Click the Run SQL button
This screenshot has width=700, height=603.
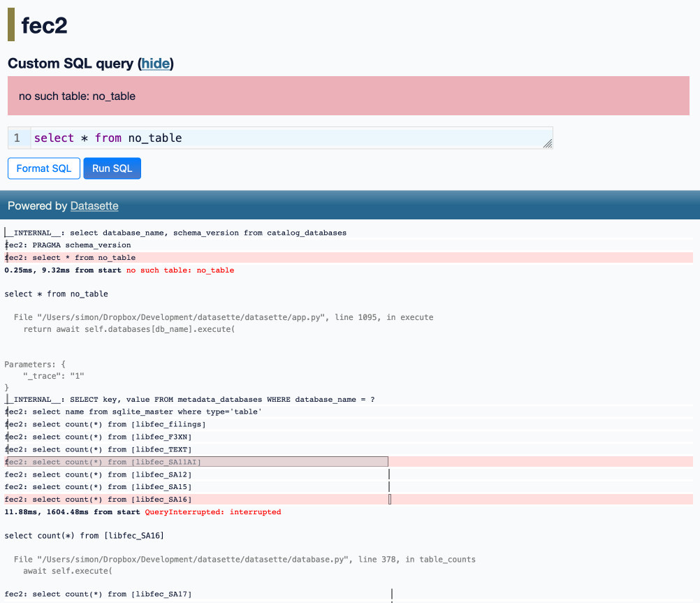pos(112,168)
